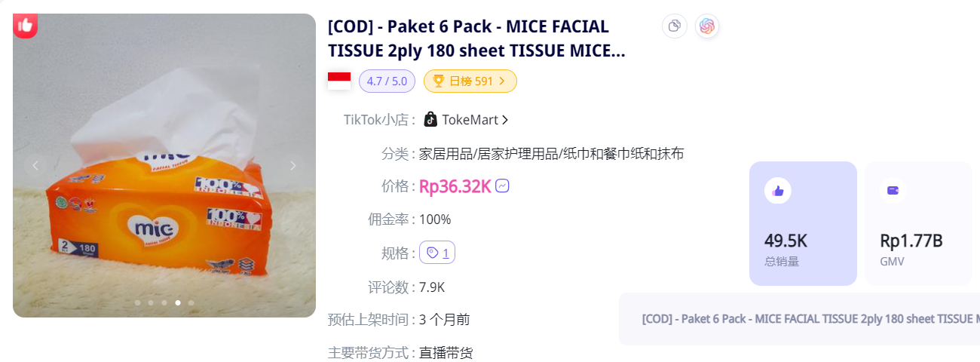Open the price trend chart icon next to Rp36.32K

click(x=503, y=186)
